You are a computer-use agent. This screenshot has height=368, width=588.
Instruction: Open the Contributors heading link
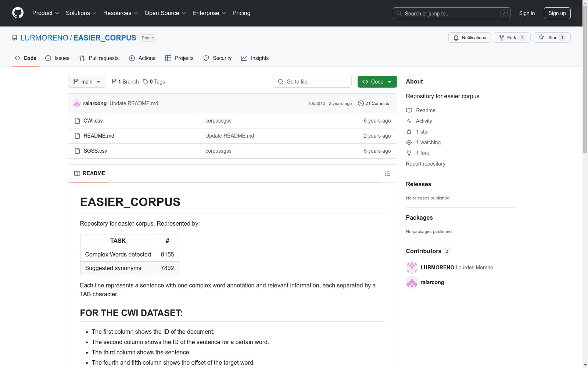click(428, 251)
